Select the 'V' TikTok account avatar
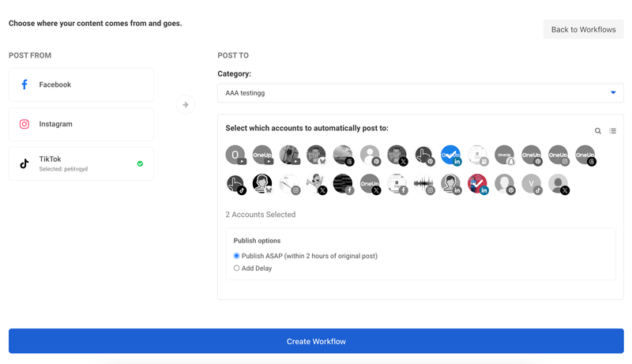Image resolution: width=632 pixels, height=364 pixels. pyautogui.click(x=532, y=184)
